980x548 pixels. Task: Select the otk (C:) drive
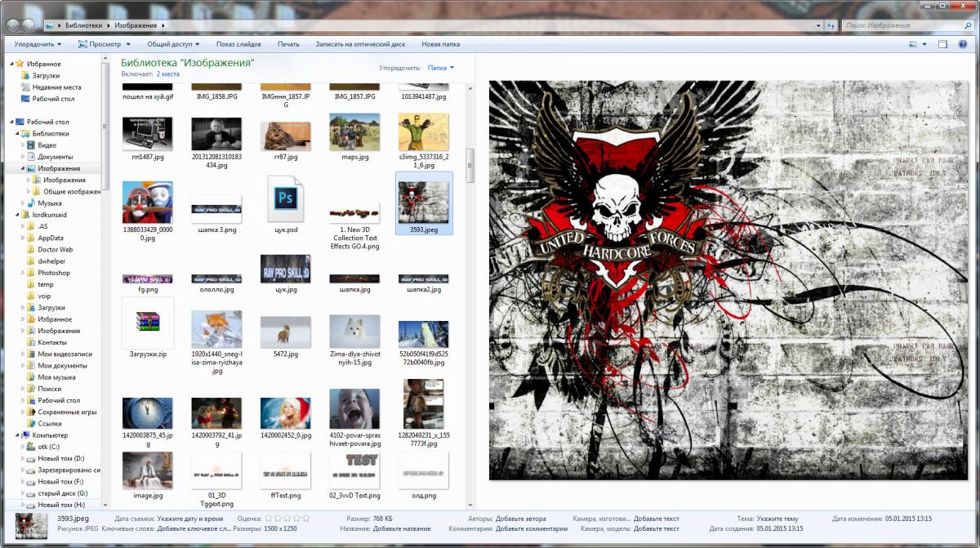click(x=49, y=447)
